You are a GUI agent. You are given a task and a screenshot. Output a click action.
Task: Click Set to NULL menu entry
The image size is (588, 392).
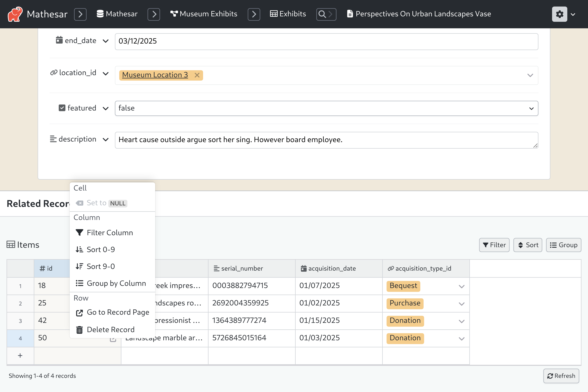pyautogui.click(x=112, y=203)
